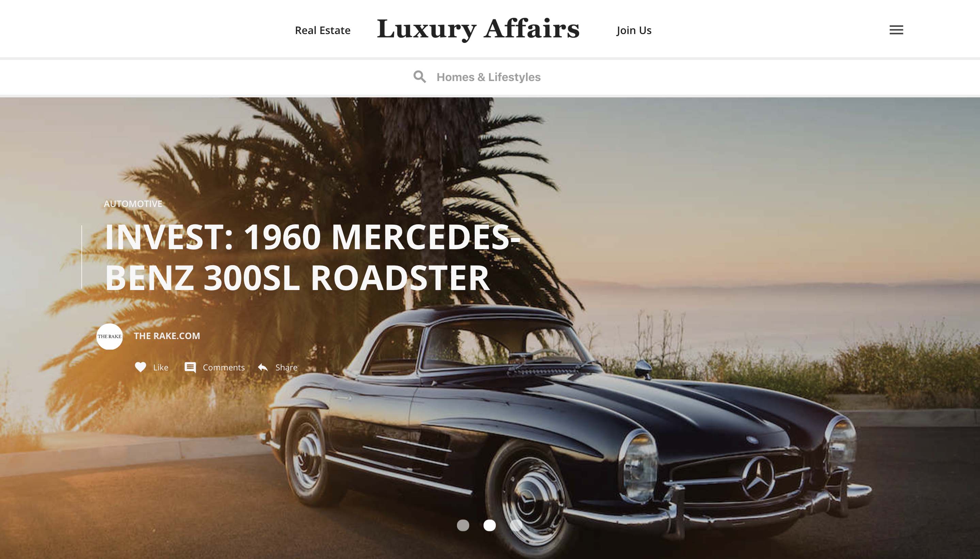Click the heart Like icon
Viewport: 980px width, 559px height.
coord(140,367)
